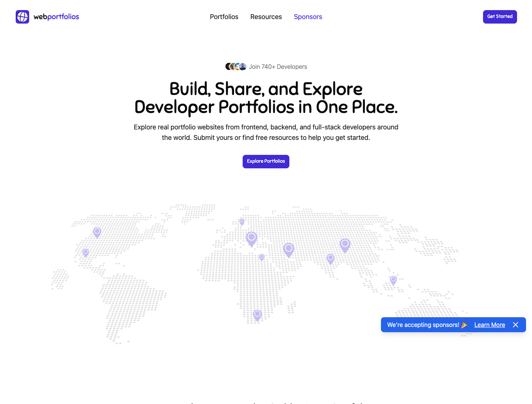Click the Explore Portfolios button

click(266, 161)
